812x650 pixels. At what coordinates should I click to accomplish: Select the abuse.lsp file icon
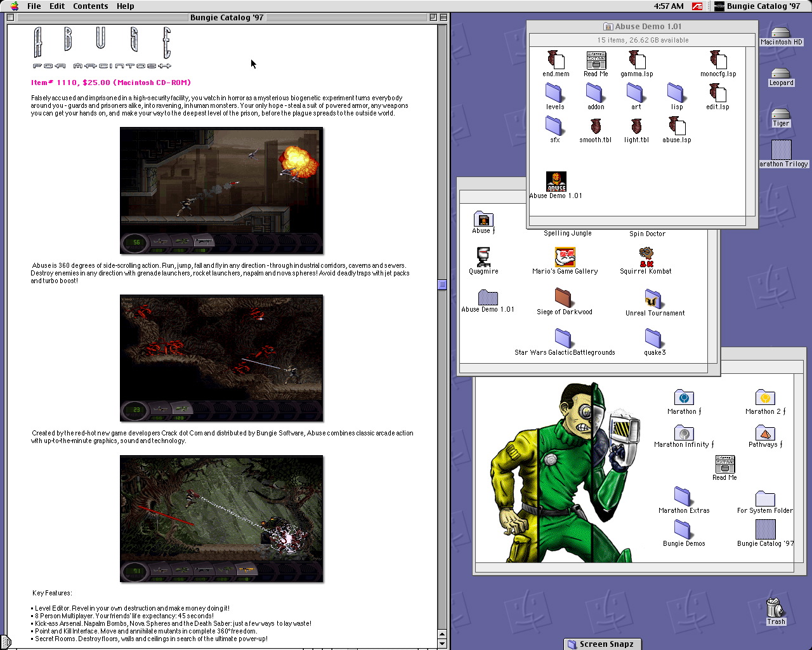[677, 126]
